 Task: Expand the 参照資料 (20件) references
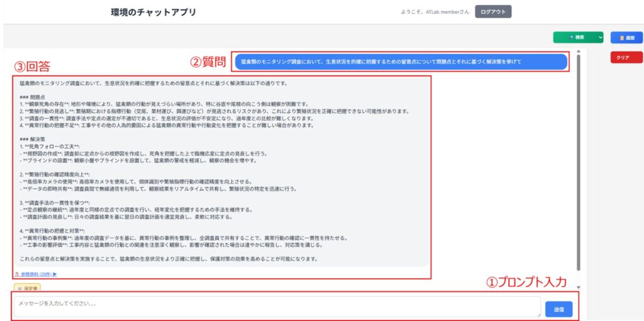36,274
